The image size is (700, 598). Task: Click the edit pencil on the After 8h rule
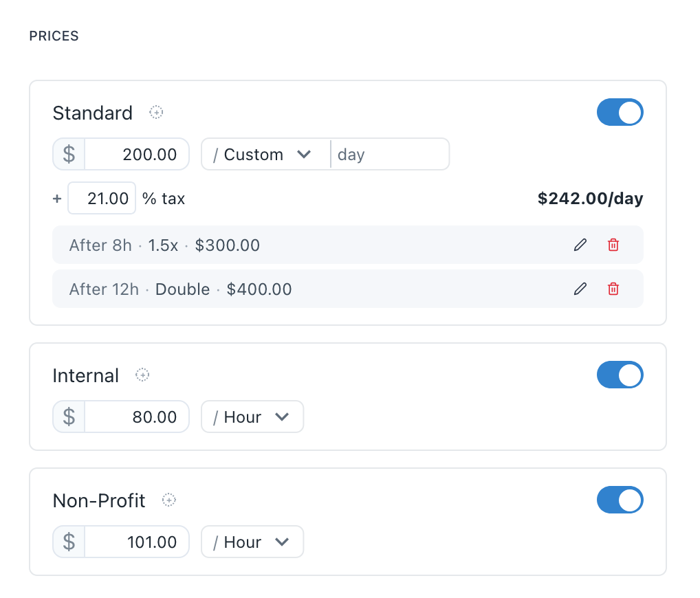click(x=580, y=245)
